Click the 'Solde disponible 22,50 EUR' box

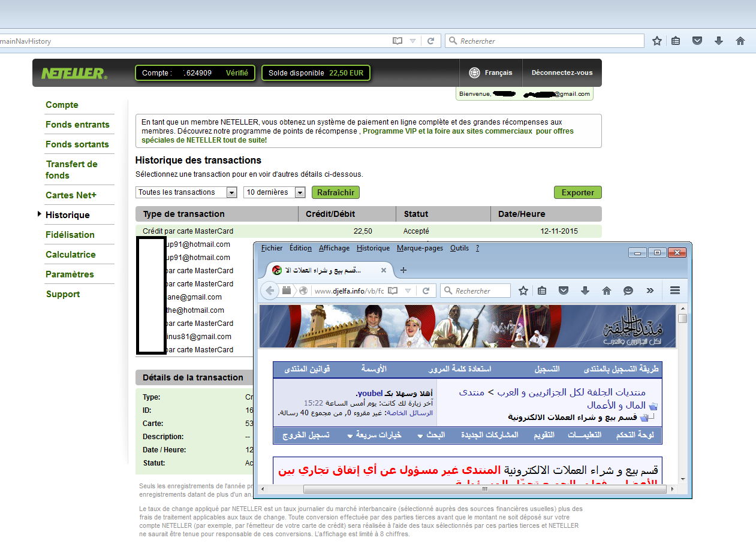pyautogui.click(x=316, y=73)
